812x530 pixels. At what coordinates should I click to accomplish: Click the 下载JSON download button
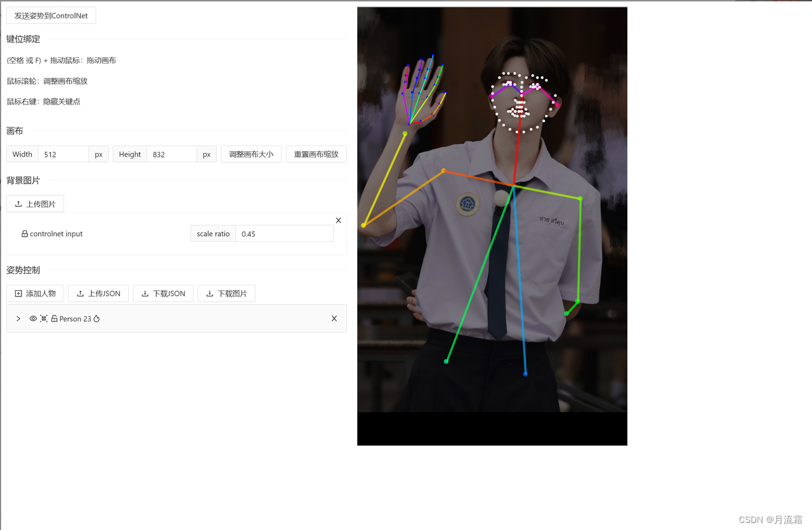(x=163, y=293)
